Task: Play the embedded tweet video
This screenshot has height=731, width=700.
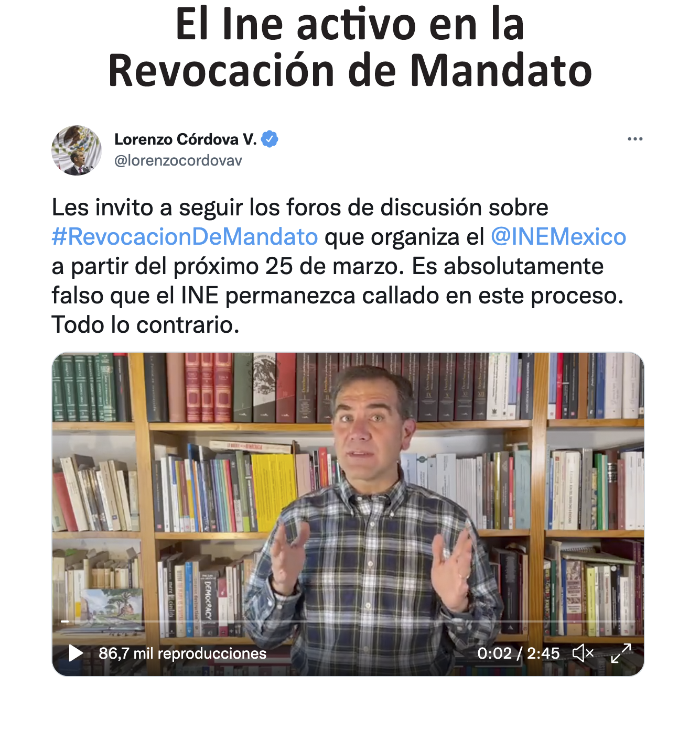Action: pos(76,653)
